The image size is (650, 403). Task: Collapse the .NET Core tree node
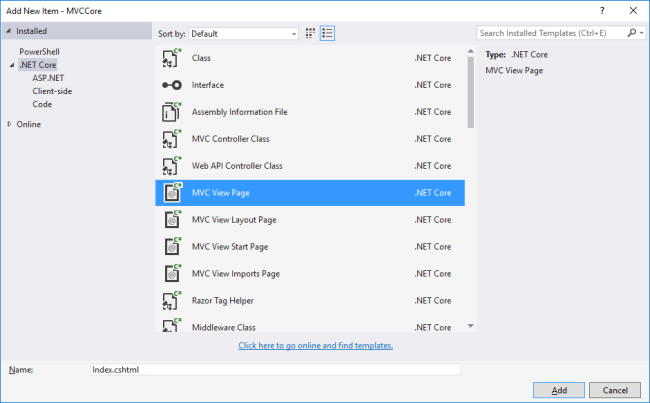11,65
